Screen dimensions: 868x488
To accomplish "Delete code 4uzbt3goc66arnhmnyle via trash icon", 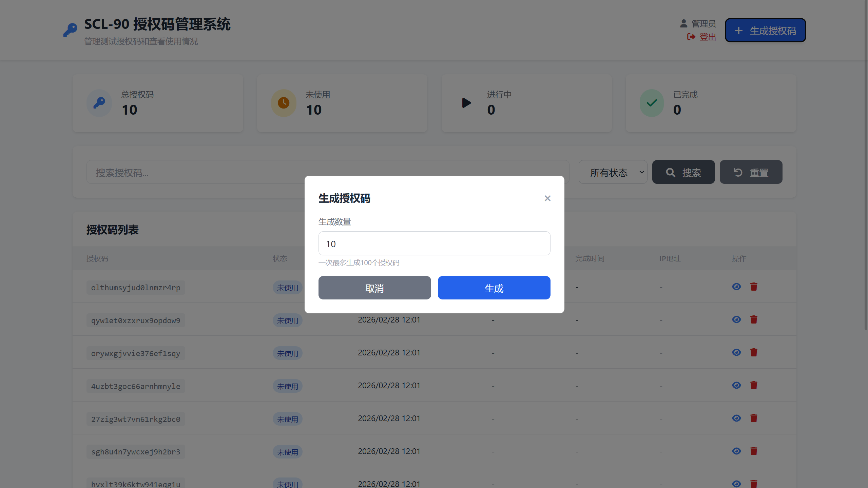I will (753, 385).
